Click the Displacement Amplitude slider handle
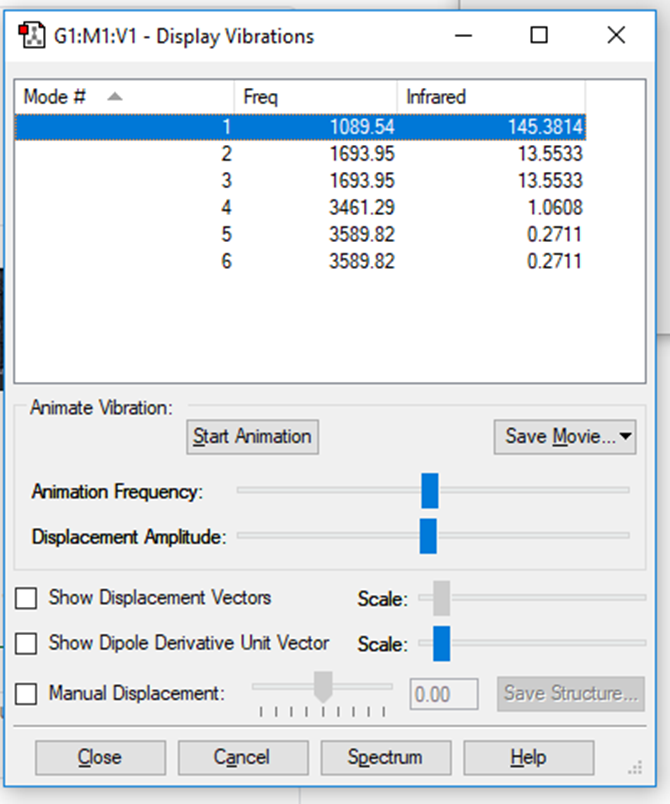 [428, 536]
